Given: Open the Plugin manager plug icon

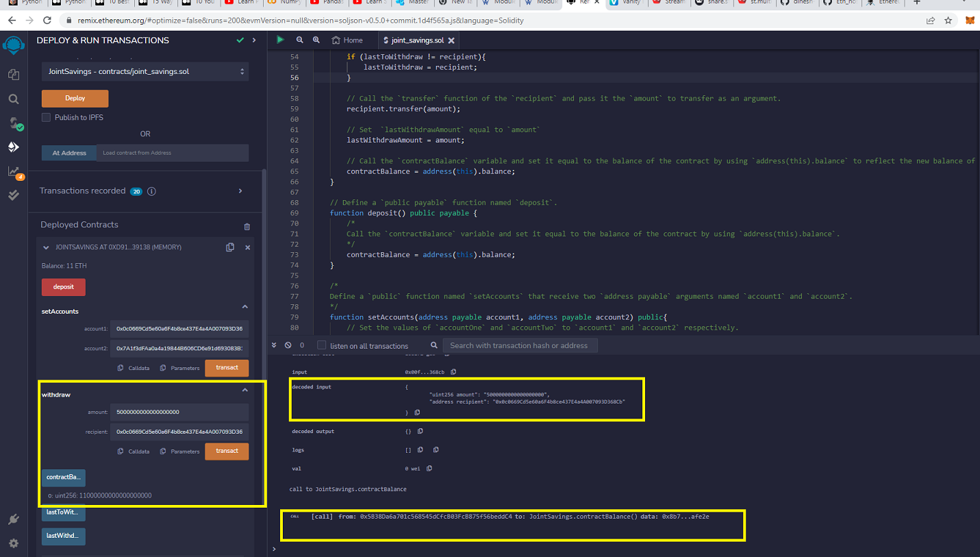Looking at the screenshot, I should [13, 520].
